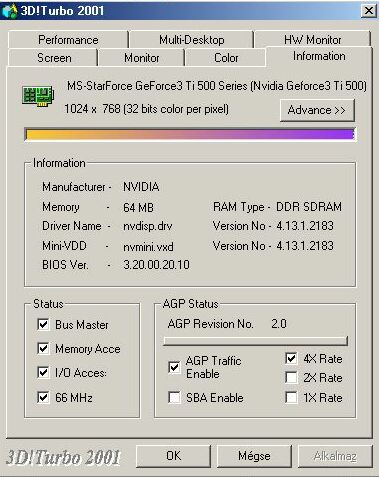Open the HW Monitor tab
Image resolution: width=379 pixels, height=477 pixels.
[312, 40]
